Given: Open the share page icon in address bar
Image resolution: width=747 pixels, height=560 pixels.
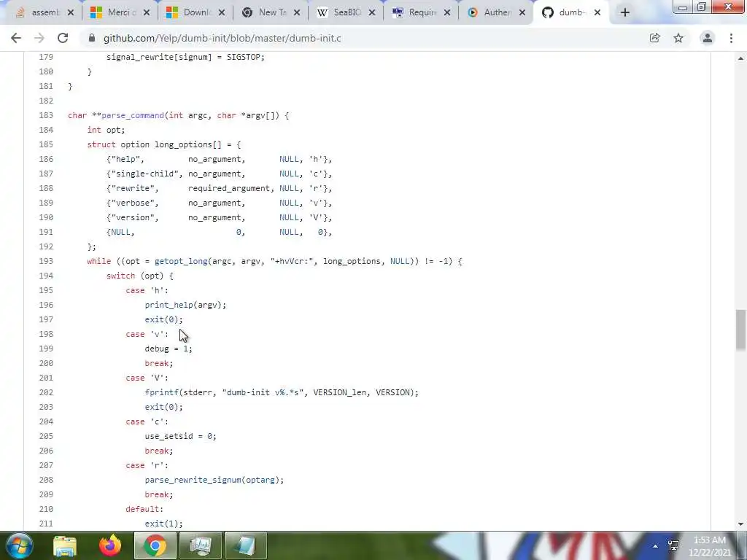Looking at the screenshot, I should (654, 38).
